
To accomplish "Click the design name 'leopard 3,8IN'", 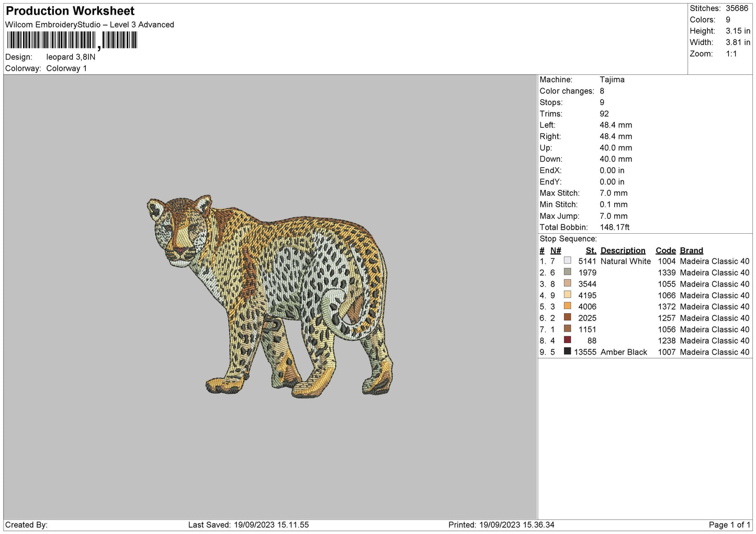I will coord(71,57).
